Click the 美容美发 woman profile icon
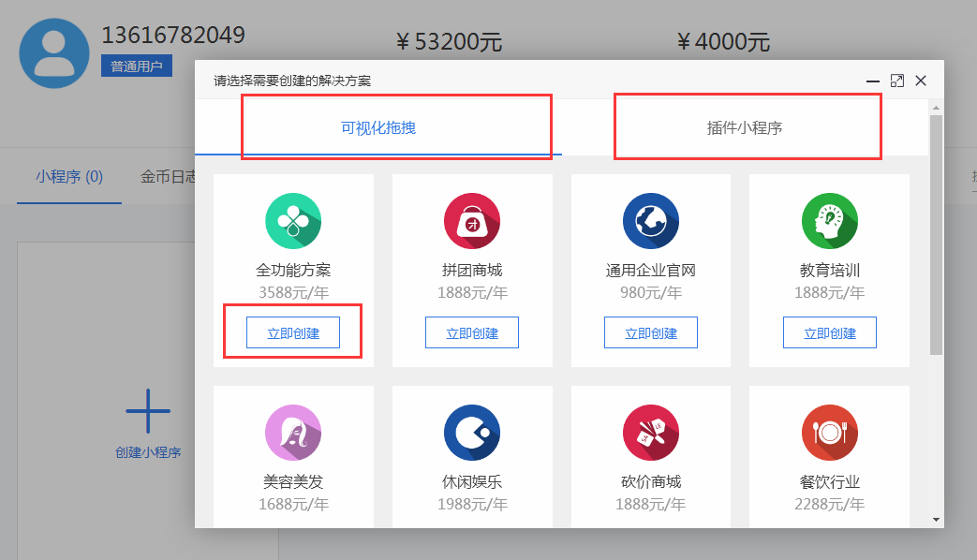This screenshot has height=560, width=977. point(293,434)
